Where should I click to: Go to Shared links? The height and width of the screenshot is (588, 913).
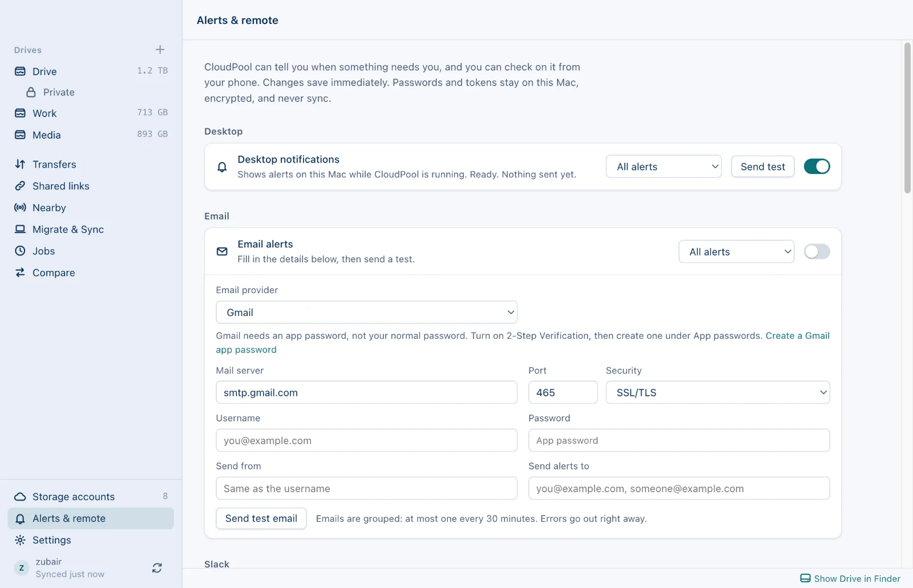[x=91, y=186]
